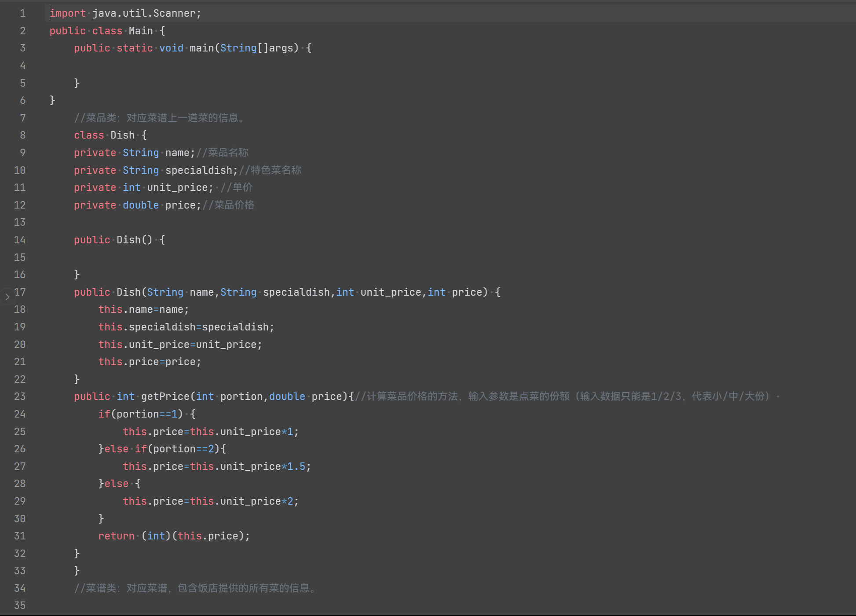The height and width of the screenshot is (616, 856).
Task: Click empty line 35 in editor
Action: pyautogui.click(x=264, y=605)
